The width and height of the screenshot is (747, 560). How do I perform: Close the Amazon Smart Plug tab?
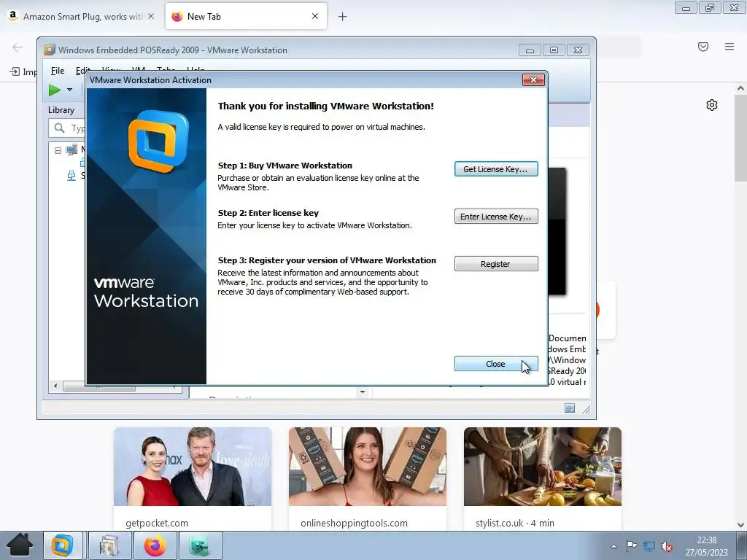point(151,16)
